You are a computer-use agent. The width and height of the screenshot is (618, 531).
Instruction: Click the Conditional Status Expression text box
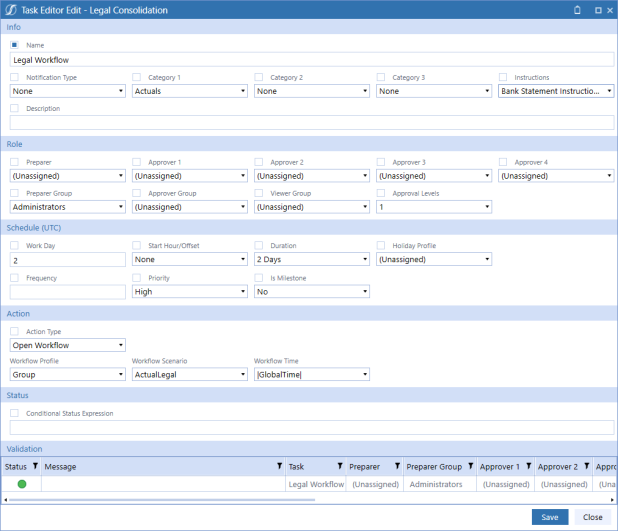[312, 427]
